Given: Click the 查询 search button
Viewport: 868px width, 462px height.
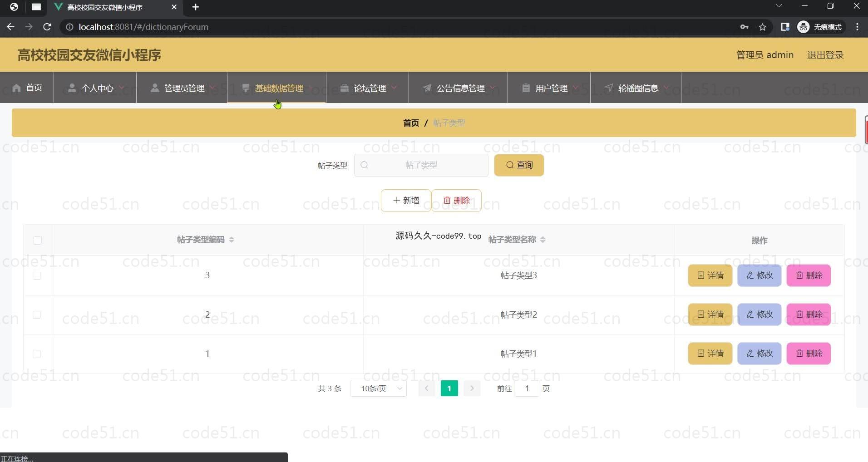Looking at the screenshot, I should click(x=519, y=165).
